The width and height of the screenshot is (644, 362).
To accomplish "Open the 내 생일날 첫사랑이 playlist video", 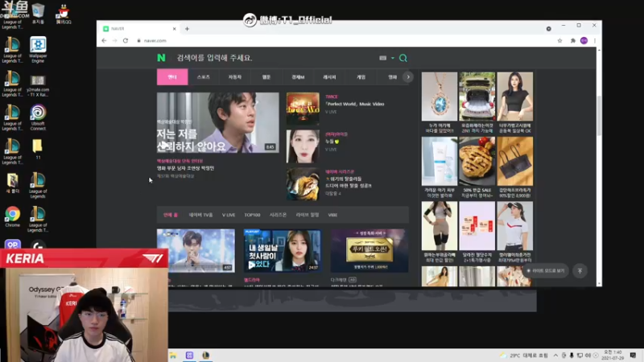I will (x=283, y=250).
